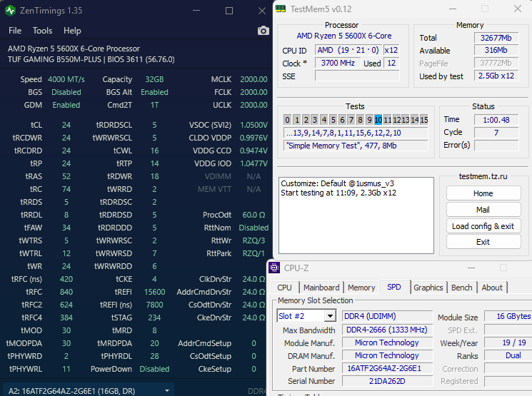This screenshot has width=532, height=396.
Task: Click the MCLK 2000.00 value
Action: pyautogui.click(x=254, y=79)
